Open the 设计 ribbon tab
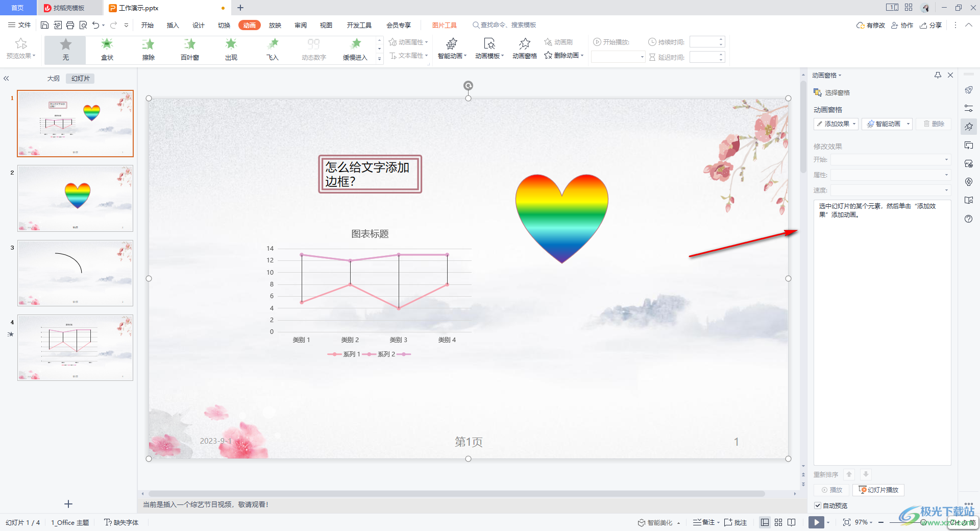 coord(199,25)
